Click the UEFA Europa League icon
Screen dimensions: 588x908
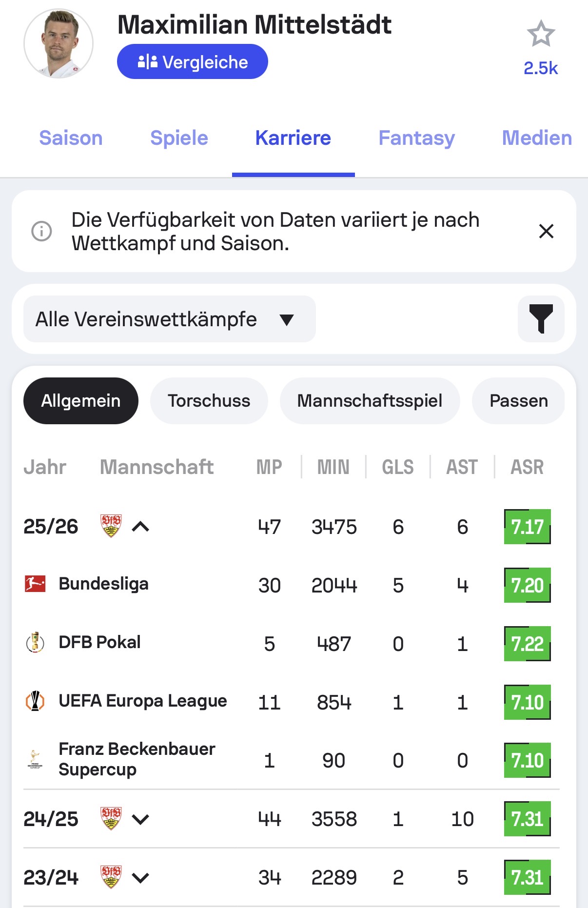coord(35,701)
